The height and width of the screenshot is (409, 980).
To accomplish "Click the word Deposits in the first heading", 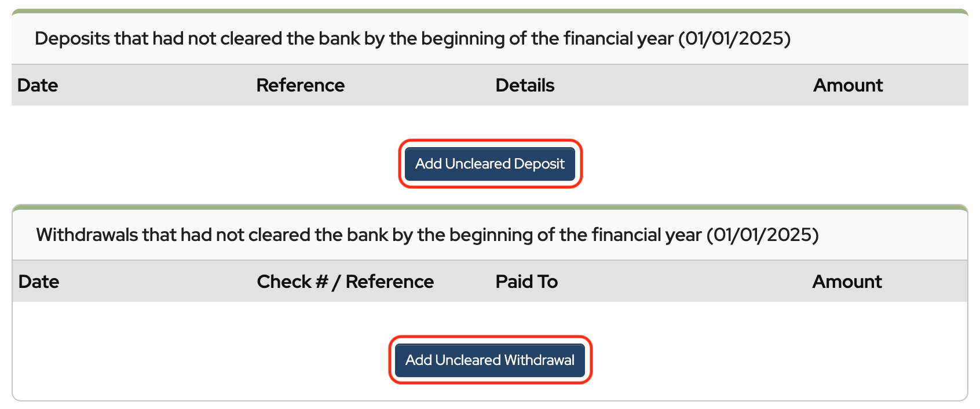I will coord(72,39).
